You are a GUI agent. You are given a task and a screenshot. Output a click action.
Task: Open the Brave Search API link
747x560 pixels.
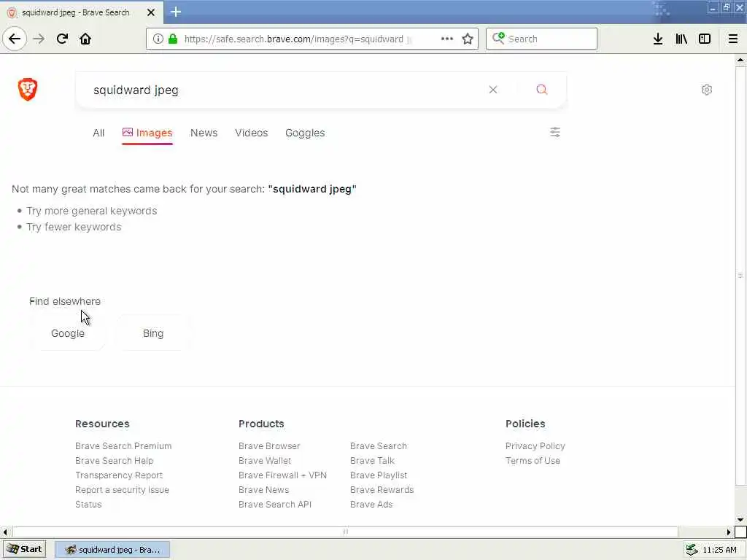point(275,505)
